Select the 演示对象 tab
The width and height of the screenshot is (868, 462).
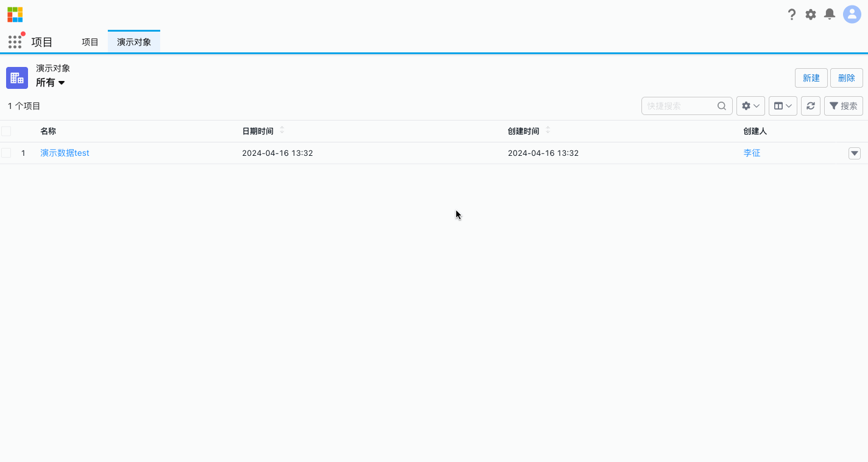pyautogui.click(x=133, y=42)
